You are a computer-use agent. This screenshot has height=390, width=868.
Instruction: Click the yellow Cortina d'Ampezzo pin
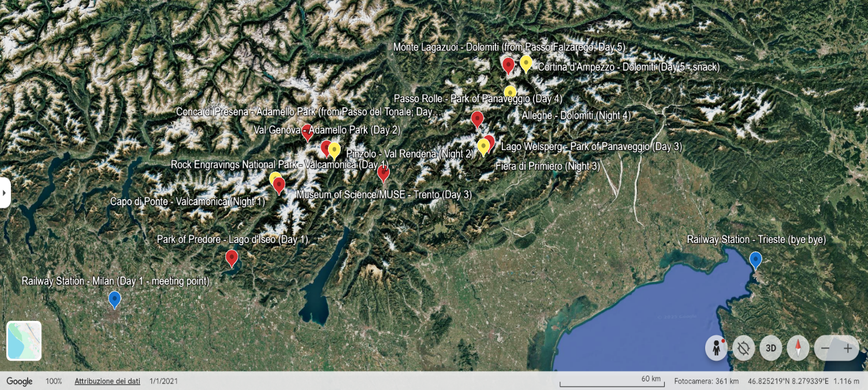pyautogui.click(x=526, y=63)
